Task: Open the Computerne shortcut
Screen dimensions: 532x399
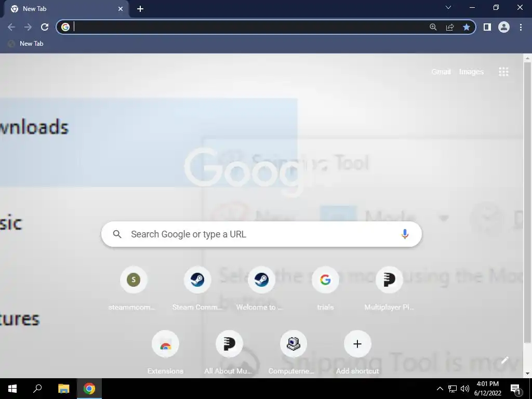Action: tap(293, 344)
